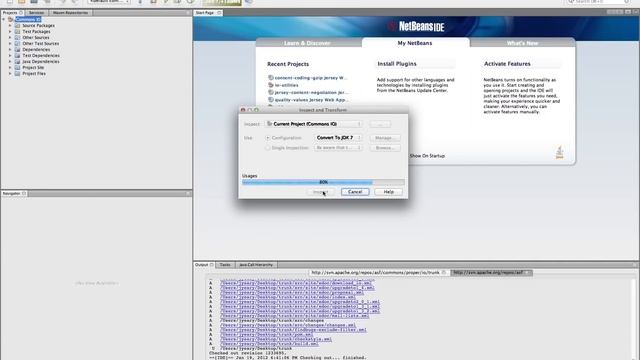Expand the Source Packages node
Screen dimensions: 640x360
tap(10, 25)
